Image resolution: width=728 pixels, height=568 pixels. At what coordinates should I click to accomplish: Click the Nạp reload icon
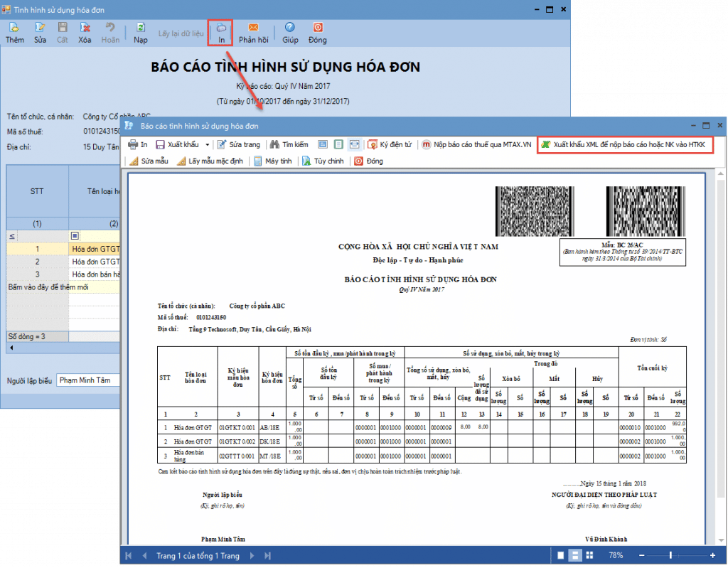coord(140,28)
